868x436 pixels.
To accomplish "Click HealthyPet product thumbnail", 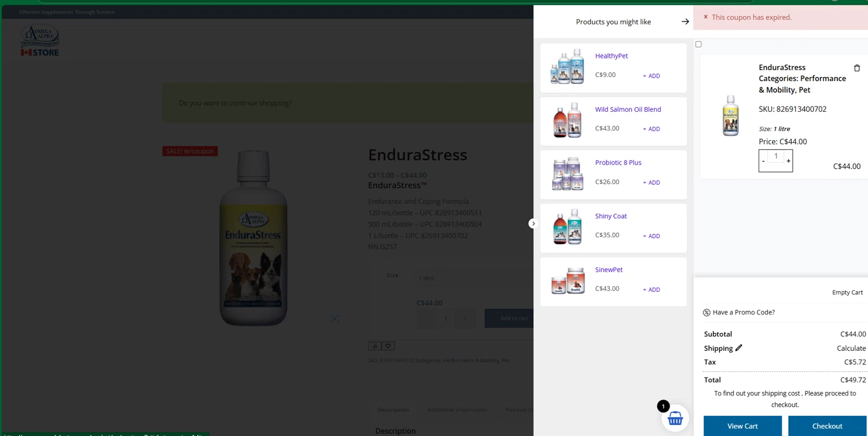I will (568, 67).
